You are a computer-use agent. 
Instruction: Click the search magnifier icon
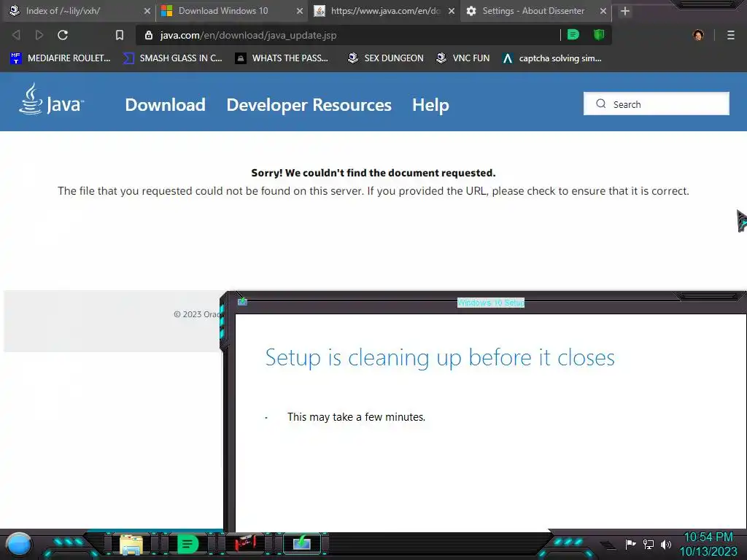point(601,104)
